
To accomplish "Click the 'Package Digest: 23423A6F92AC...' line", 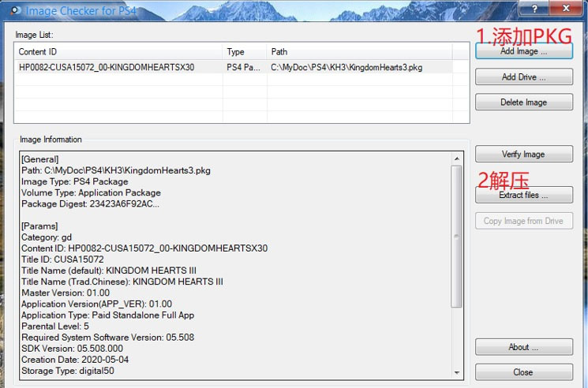I will [91, 204].
